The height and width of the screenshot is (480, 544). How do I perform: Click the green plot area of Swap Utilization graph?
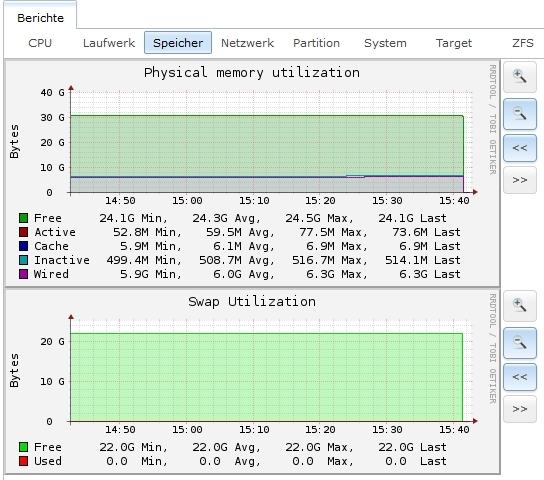pyautogui.click(x=266, y=377)
